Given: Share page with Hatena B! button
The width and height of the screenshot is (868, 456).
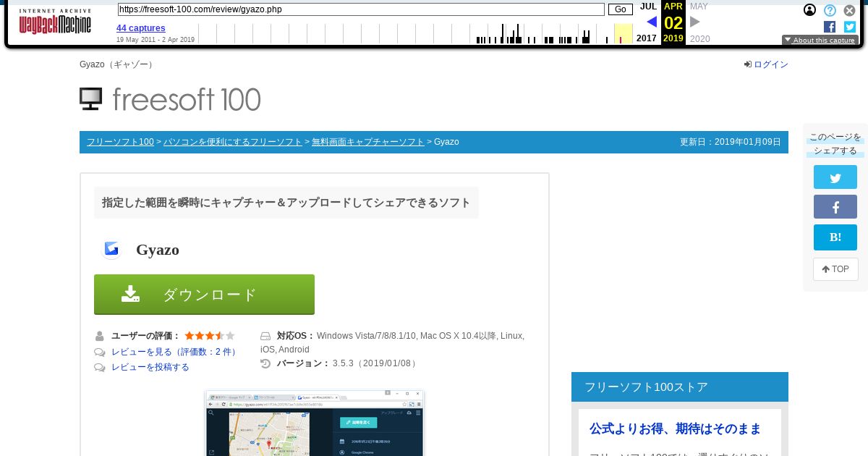Looking at the screenshot, I should click(x=835, y=237).
